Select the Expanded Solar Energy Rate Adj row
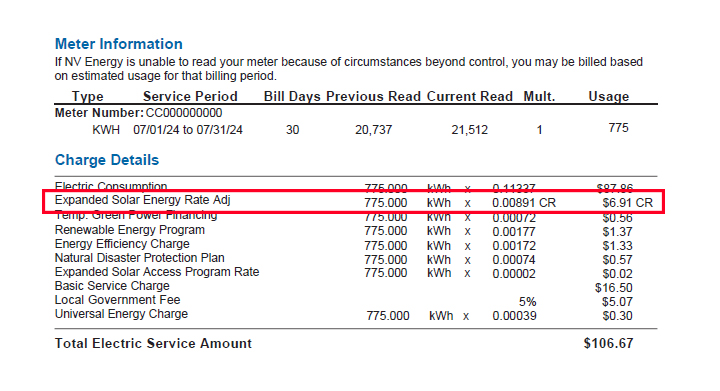Viewport: 720px width, 391px height. [x=353, y=201]
